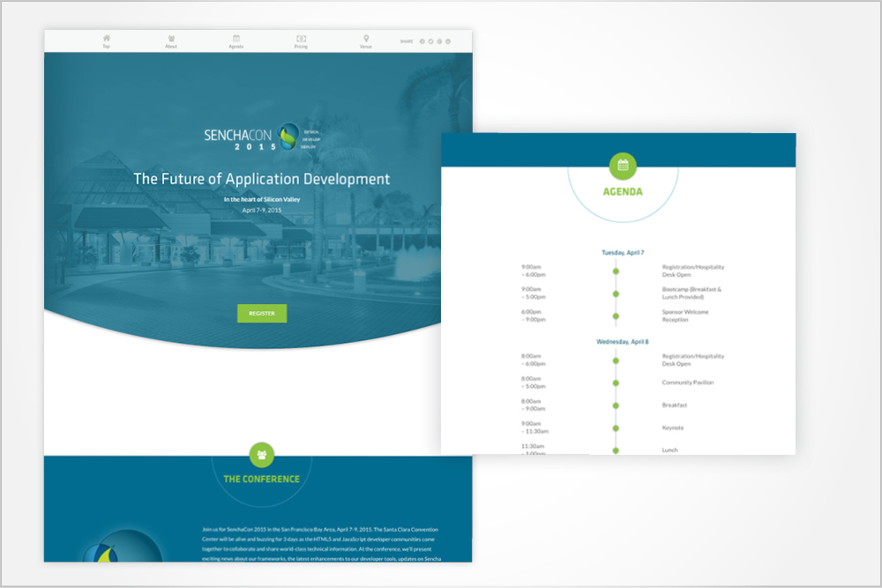Select the Breakfast timeline dot

pos(616,406)
